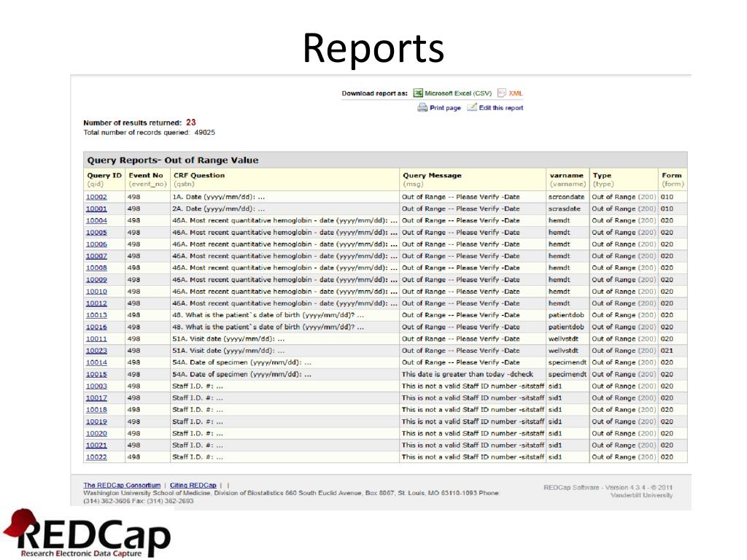Open query ID 10015
This screenshot has width=747, height=560.
(x=96, y=374)
